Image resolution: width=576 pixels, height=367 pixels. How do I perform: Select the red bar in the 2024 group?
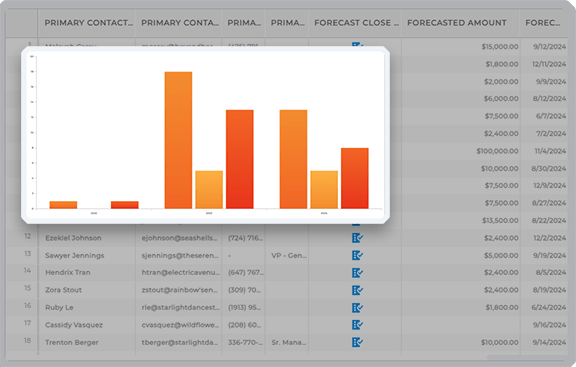click(x=354, y=178)
